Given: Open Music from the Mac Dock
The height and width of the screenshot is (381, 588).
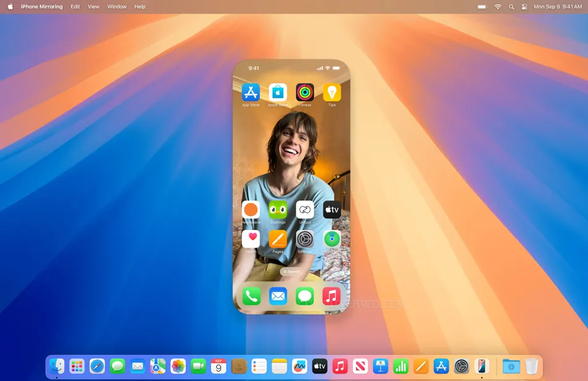Looking at the screenshot, I should pos(340,366).
